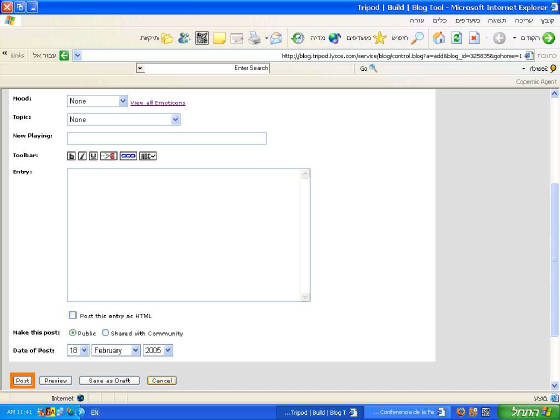Click the Italic formatting icon

pos(82,156)
